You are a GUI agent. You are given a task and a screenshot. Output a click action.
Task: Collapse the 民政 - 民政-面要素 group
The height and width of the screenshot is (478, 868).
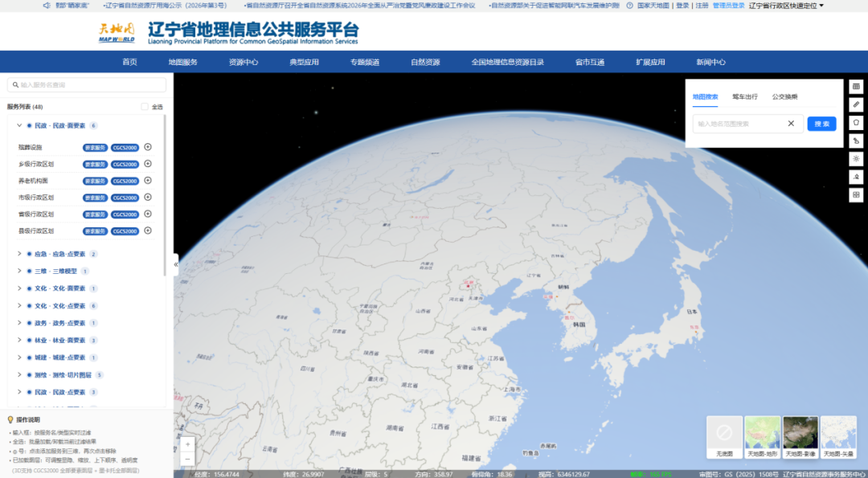tap(19, 125)
